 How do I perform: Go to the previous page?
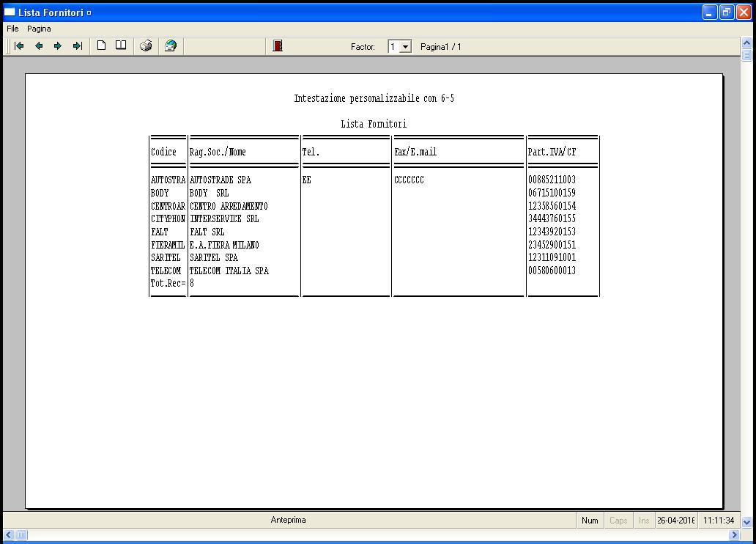point(39,46)
